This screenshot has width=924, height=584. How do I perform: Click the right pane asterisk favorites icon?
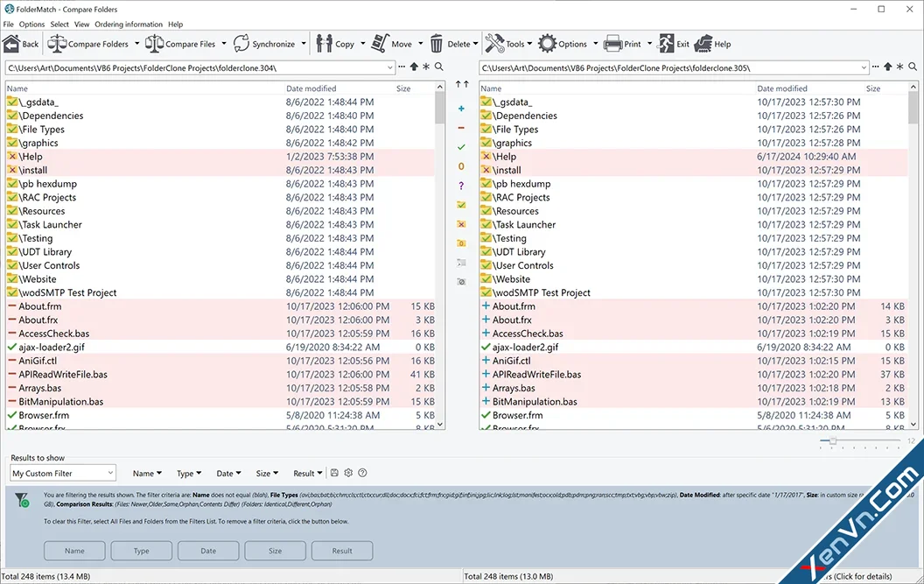[899, 67]
